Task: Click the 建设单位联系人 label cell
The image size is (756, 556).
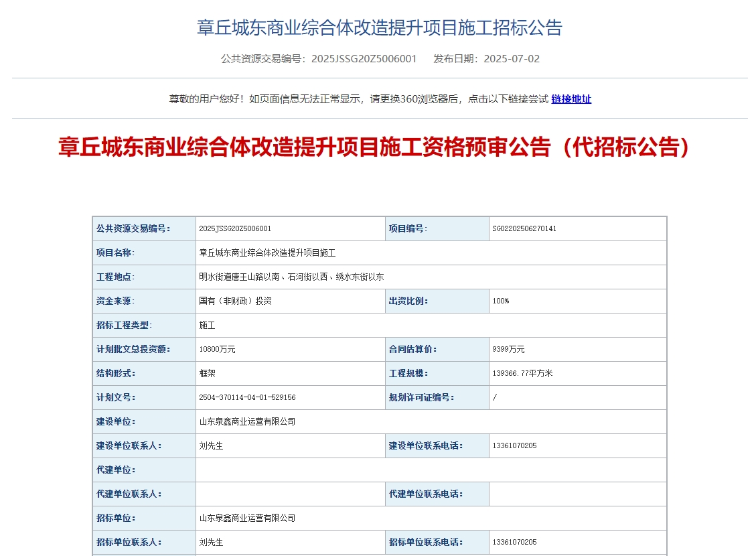Action: tap(144, 445)
